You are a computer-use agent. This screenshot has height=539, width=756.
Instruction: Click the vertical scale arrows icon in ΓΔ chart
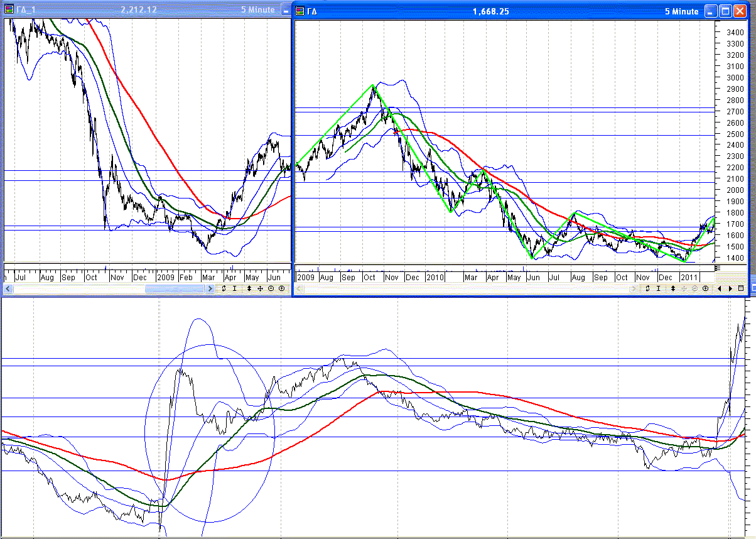click(x=672, y=288)
